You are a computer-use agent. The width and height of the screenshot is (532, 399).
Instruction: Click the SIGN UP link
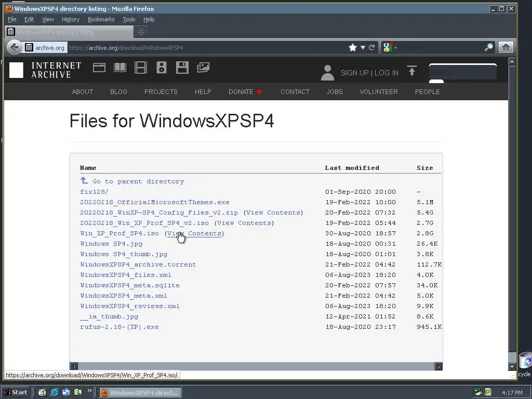(x=354, y=73)
